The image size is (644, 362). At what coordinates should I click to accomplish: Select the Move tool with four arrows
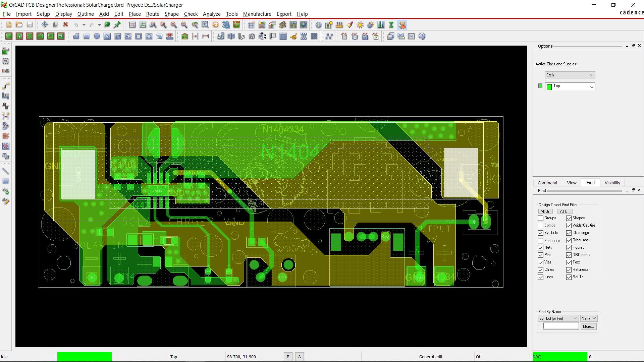(x=45, y=25)
